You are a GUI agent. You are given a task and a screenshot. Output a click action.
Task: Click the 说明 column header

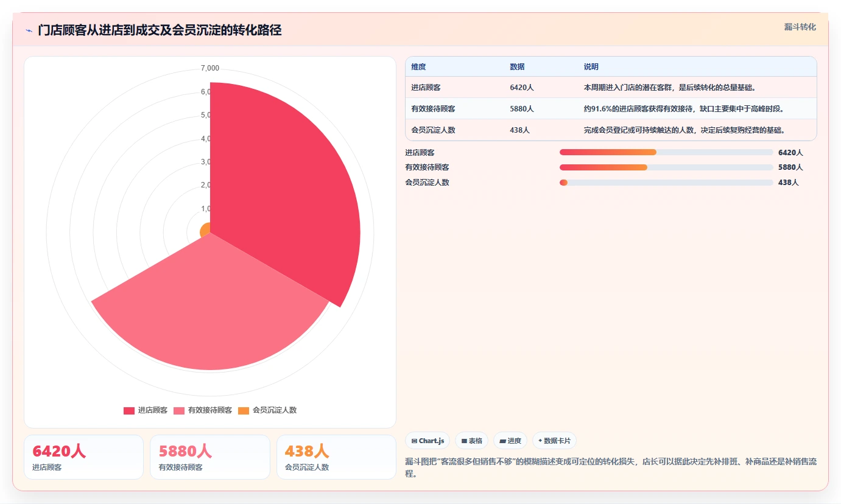pyautogui.click(x=591, y=67)
